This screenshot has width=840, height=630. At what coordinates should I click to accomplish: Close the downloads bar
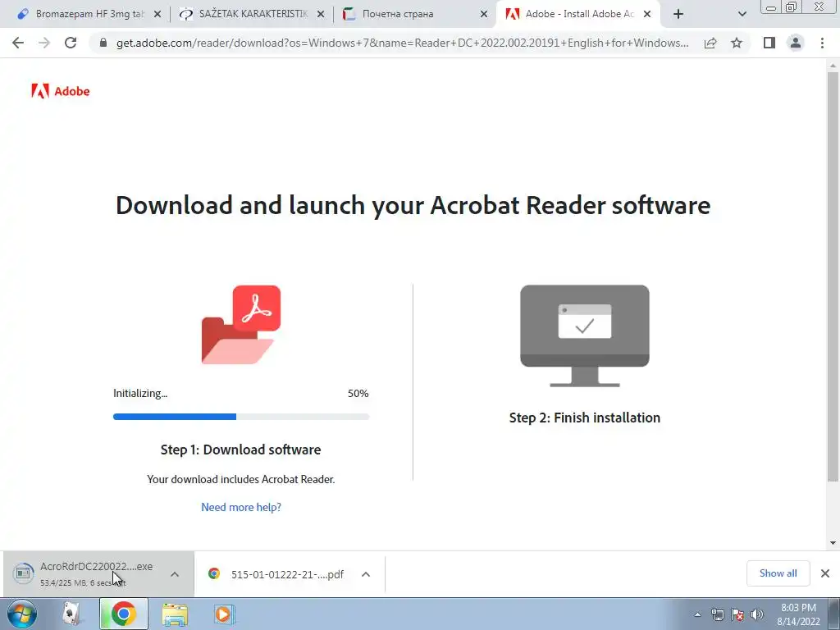[x=825, y=573]
